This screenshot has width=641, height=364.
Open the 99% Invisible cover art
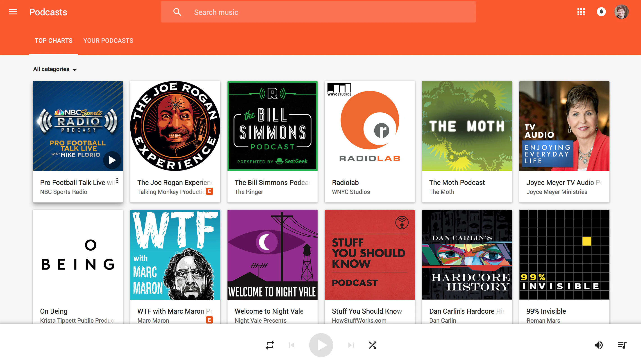564,254
